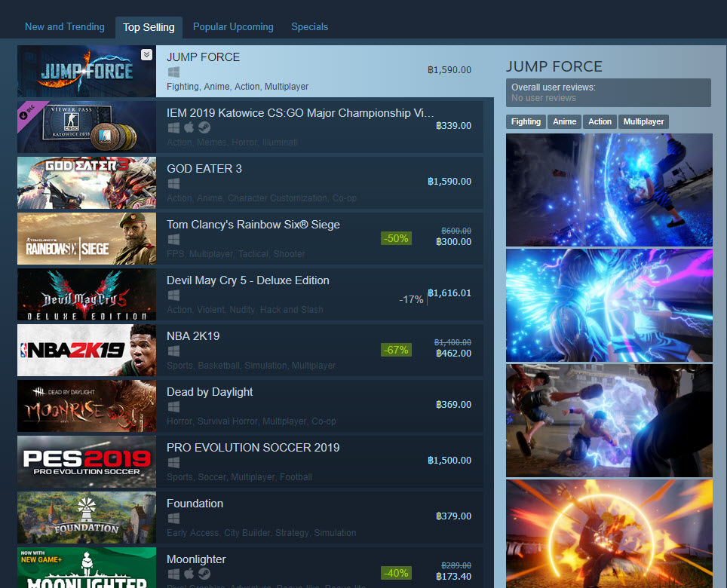Click the Windows icon under Dead by Daylight
Screen dimensions: 727x588
[173, 407]
